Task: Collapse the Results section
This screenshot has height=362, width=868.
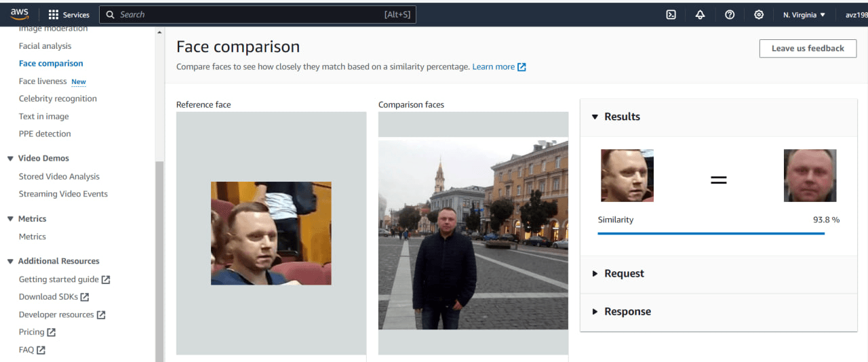Action: [595, 117]
